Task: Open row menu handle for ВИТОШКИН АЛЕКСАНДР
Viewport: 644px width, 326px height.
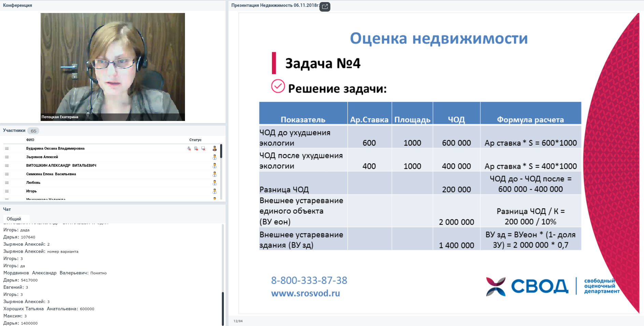Action: (7, 165)
